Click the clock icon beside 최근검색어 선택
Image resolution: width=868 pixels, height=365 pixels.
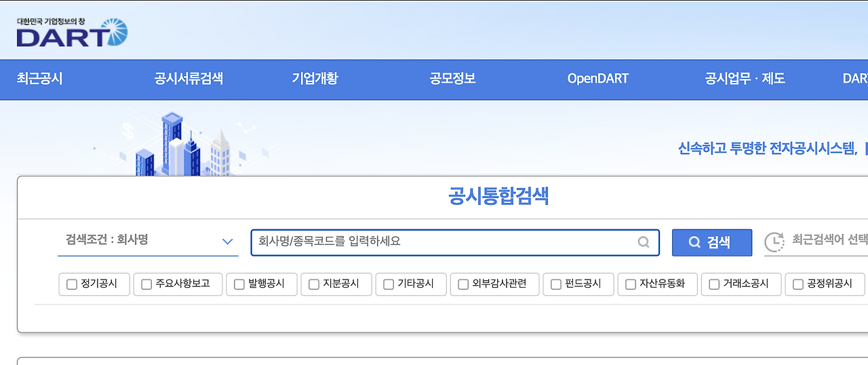click(774, 242)
